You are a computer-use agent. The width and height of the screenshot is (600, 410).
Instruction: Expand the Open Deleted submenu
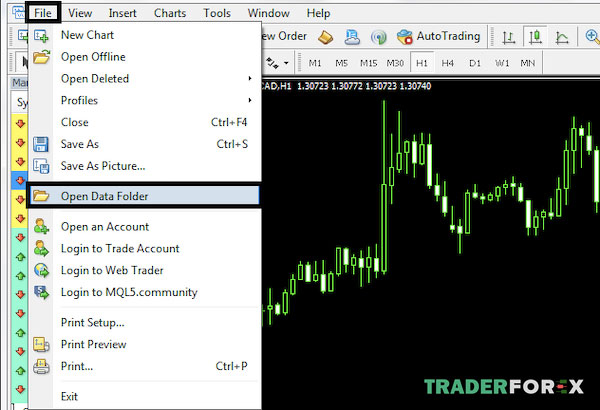click(x=145, y=78)
